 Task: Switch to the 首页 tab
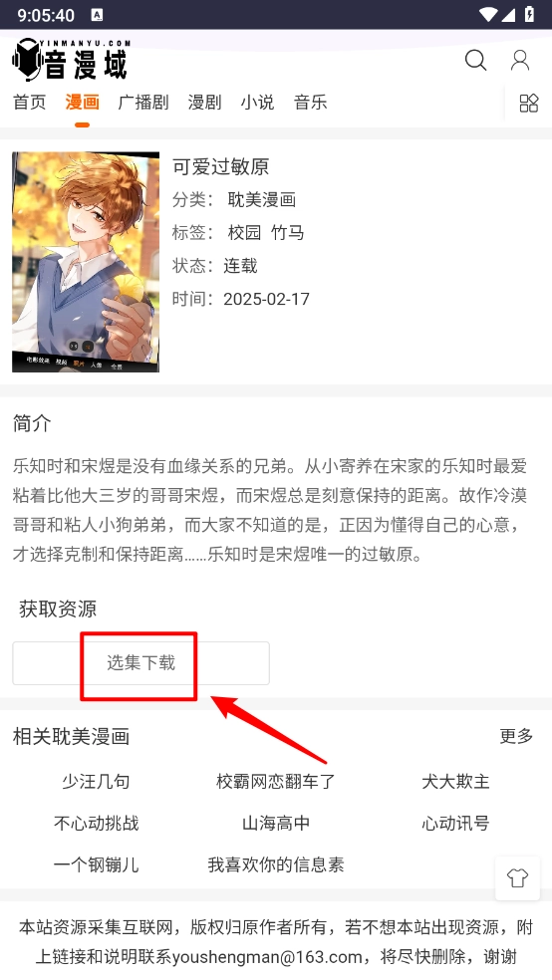click(x=29, y=102)
